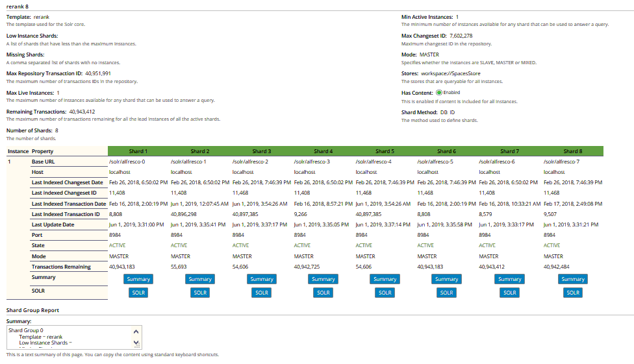Open Summary for Shard 2
Screen dimensions: 634x364
(199, 279)
